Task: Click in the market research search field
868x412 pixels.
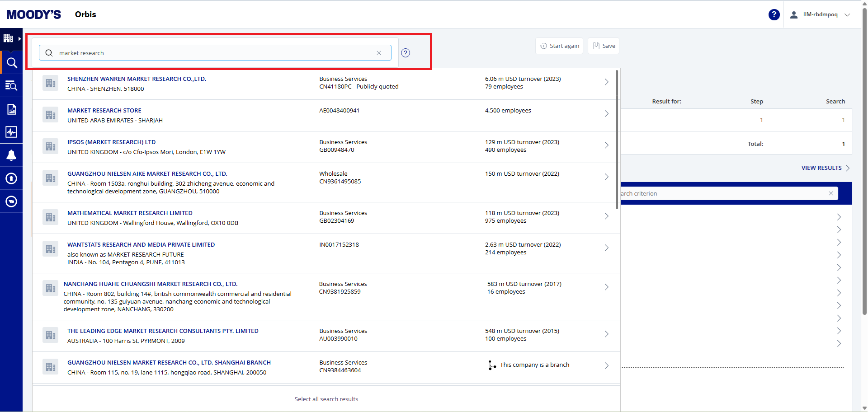Action: coord(212,53)
